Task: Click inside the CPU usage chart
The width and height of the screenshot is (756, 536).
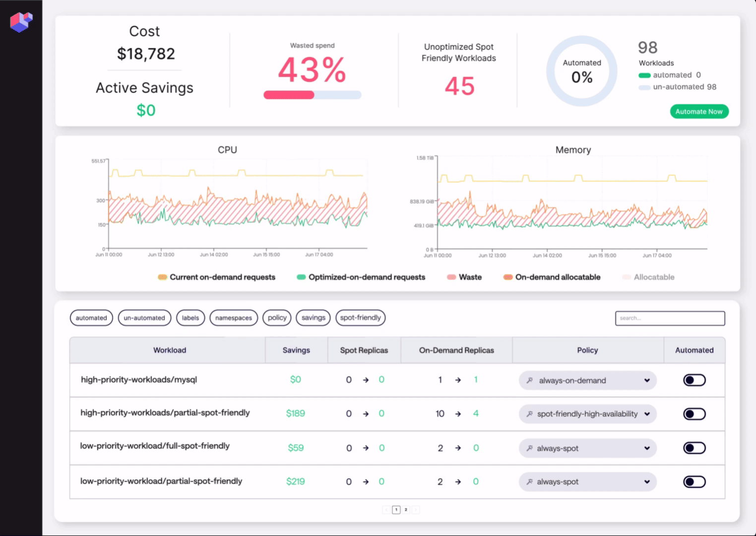Action: [238, 204]
